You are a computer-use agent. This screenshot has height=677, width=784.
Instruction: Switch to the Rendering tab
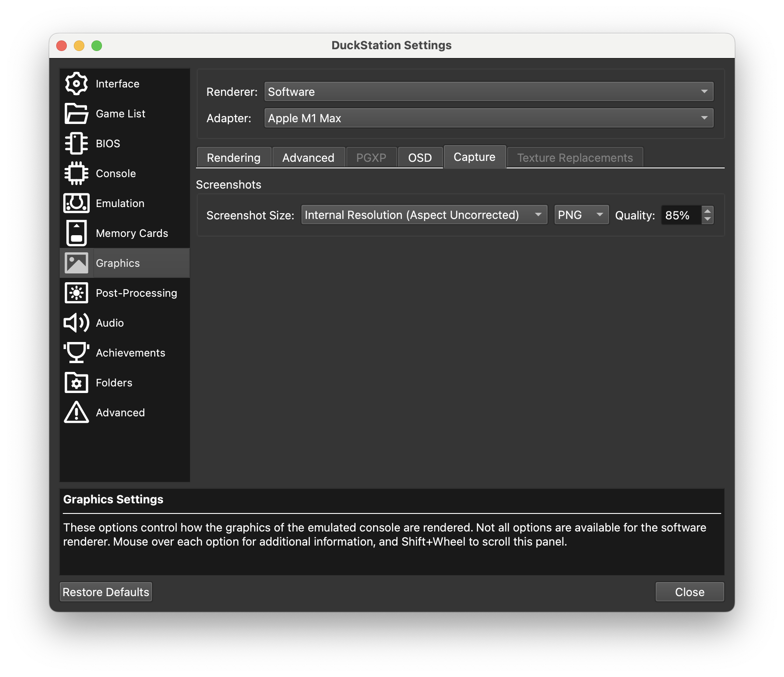click(x=233, y=158)
